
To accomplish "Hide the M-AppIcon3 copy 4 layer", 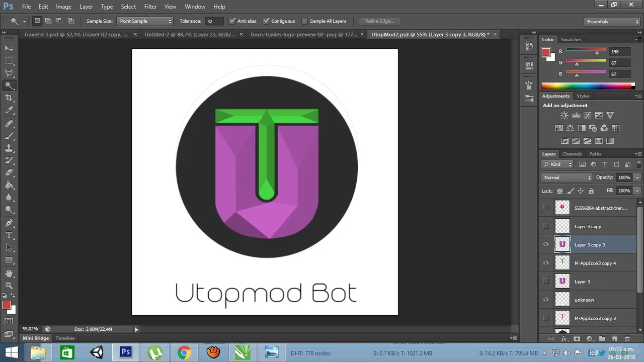I will (546, 263).
